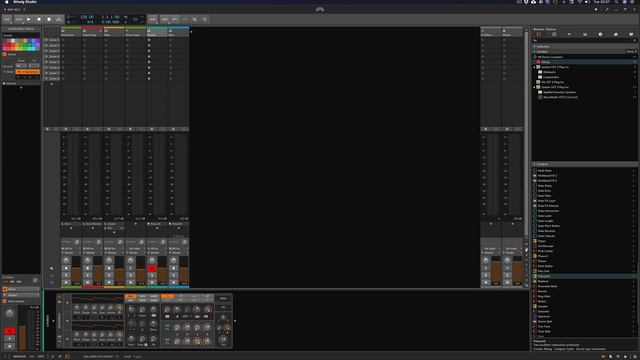Launch Scene 1
Viewport: 640px width, 360px height.
coord(47,40)
